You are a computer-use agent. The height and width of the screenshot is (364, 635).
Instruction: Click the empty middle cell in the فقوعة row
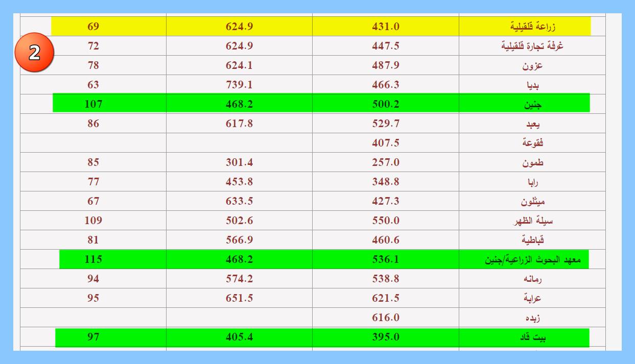pyautogui.click(x=239, y=143)
